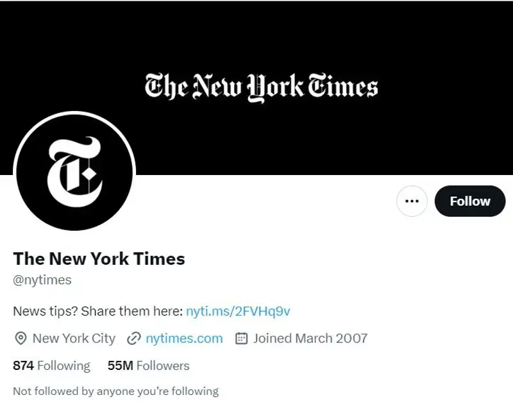Click the location pin icon

pos(21,339)
